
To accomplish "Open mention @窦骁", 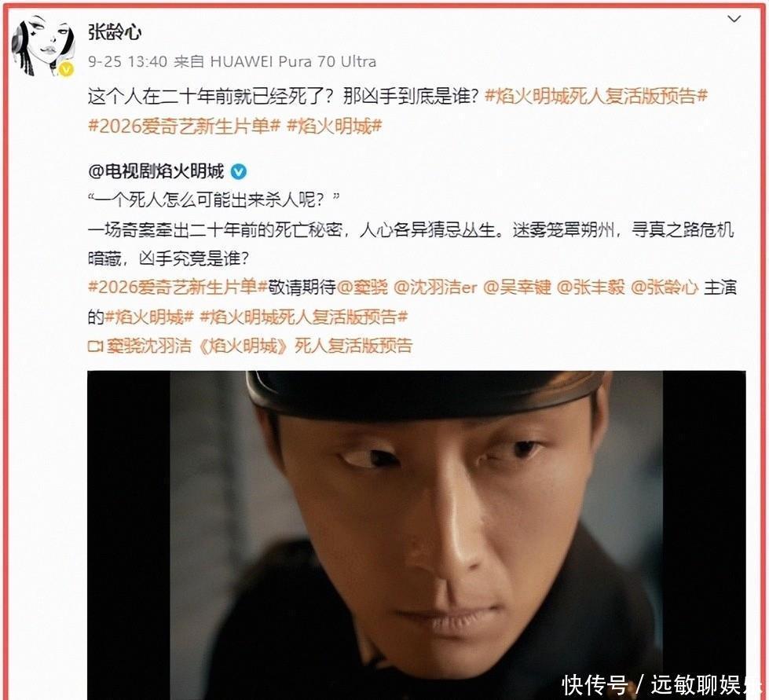I will (362, 287).
